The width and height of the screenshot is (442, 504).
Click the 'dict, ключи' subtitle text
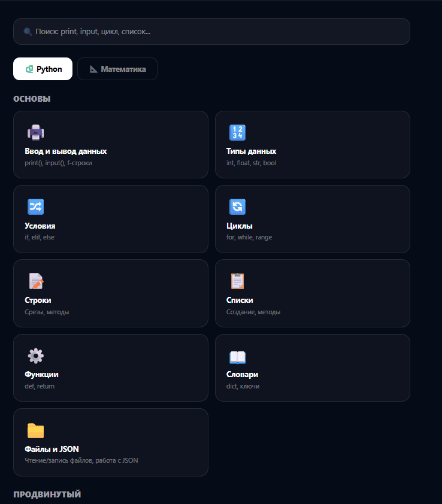click(243, 386)
